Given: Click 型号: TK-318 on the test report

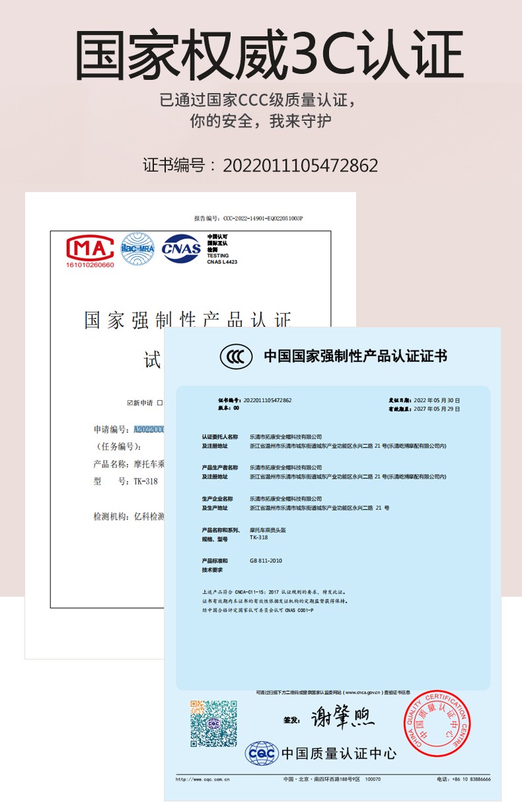Looking at the screenshot, I should pos(126,481).
